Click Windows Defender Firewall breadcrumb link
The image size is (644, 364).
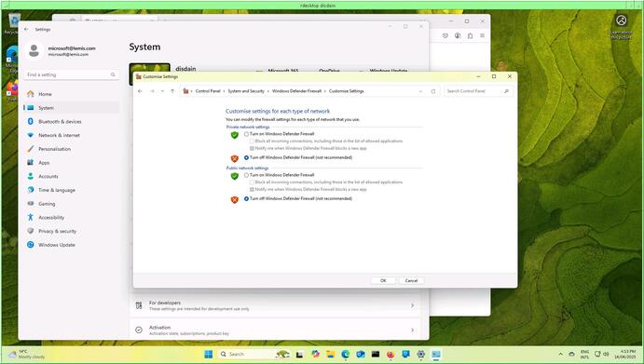tap(296, 91)
